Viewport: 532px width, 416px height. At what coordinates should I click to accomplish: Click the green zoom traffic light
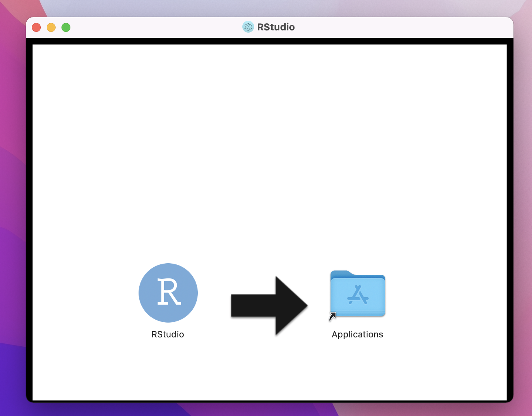click(66, 27)
